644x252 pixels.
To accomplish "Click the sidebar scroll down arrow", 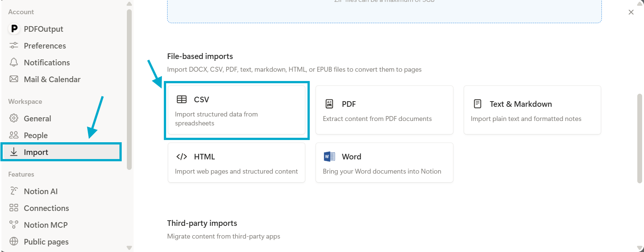I will pyautogui.click(x=129, y=248).
